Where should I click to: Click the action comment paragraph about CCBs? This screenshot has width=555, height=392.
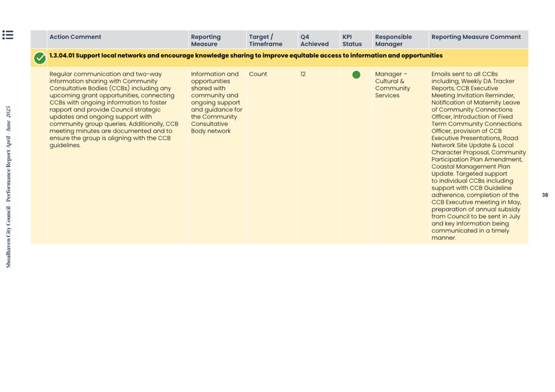pos(114,109)
